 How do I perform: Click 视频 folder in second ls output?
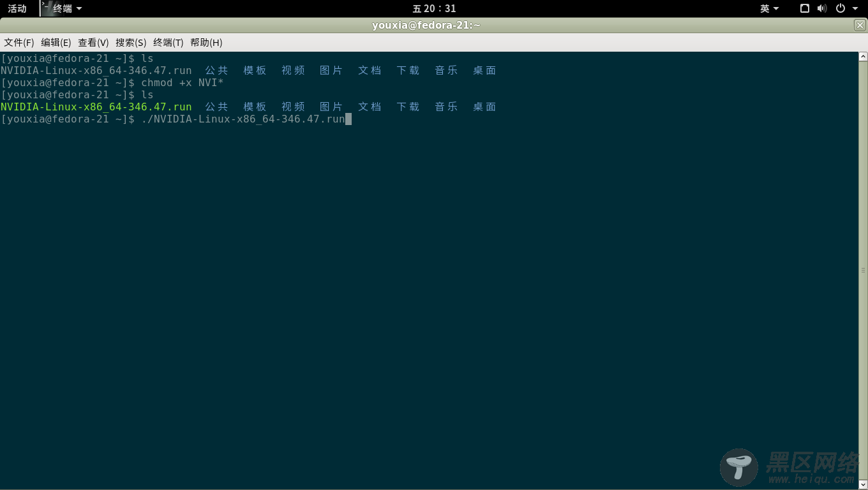293,107
